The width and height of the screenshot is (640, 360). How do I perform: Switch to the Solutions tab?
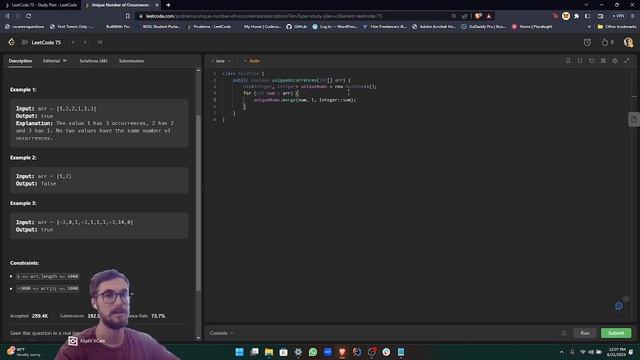[93, 61]
